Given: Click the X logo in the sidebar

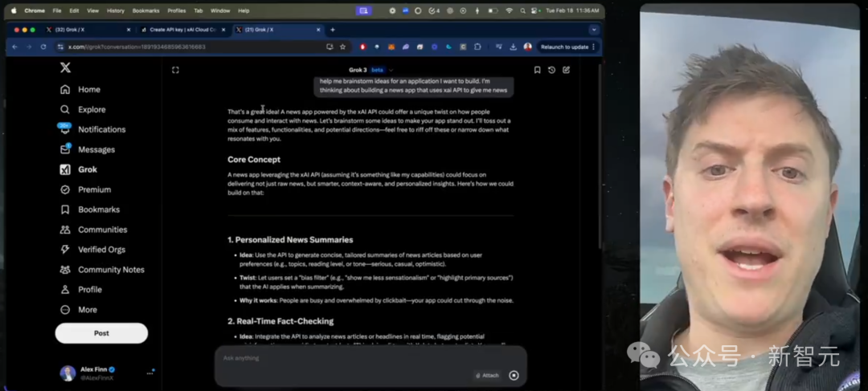Looking at the screenshot, I should tap(65, 68).
